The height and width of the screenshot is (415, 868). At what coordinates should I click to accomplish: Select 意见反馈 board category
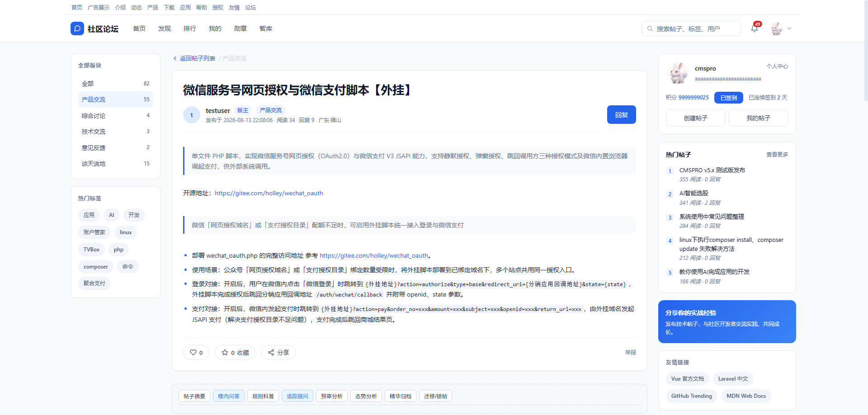point(116,148)
